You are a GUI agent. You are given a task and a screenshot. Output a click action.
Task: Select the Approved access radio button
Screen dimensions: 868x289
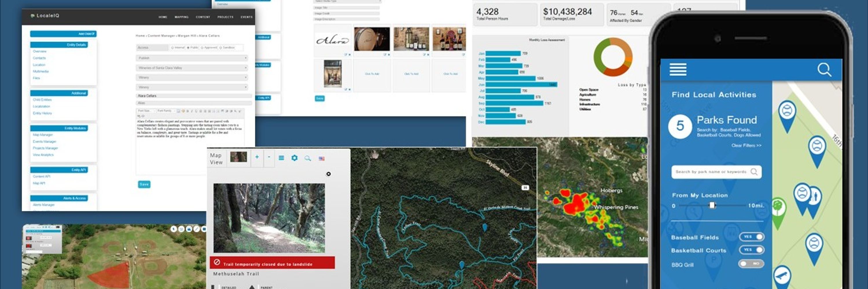[202, 48]
